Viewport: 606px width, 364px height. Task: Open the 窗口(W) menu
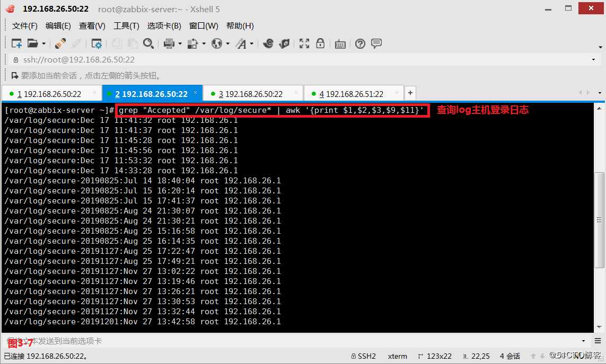[204, 26]
